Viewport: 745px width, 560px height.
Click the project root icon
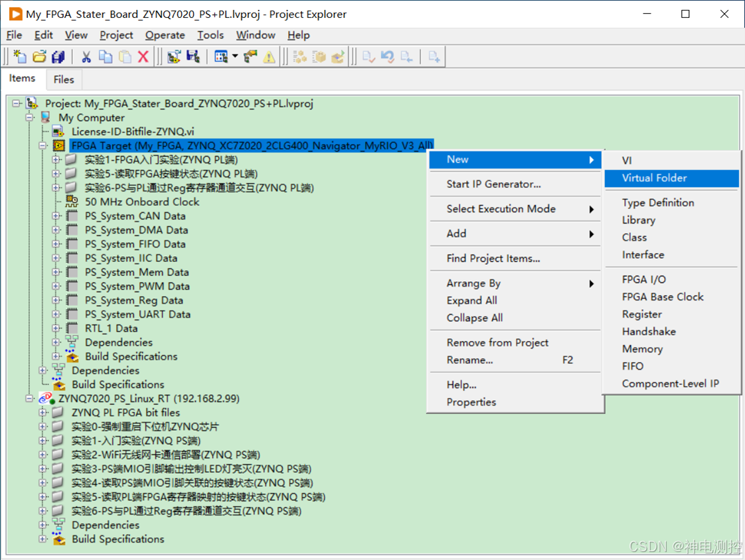pos(32,103)
